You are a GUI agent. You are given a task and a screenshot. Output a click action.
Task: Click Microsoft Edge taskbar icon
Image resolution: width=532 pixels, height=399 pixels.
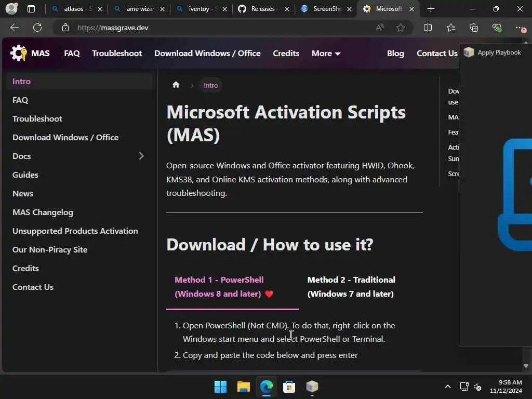[x=267, y=387]
